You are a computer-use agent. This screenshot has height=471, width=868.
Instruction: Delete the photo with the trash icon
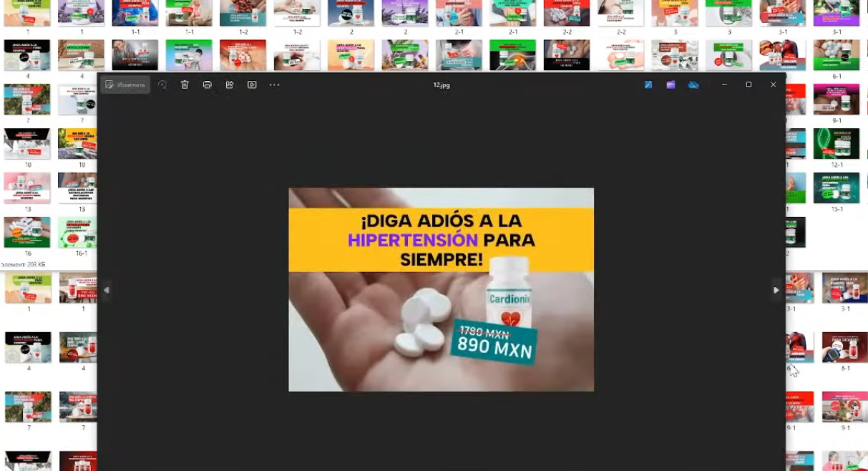pos(185,84)
